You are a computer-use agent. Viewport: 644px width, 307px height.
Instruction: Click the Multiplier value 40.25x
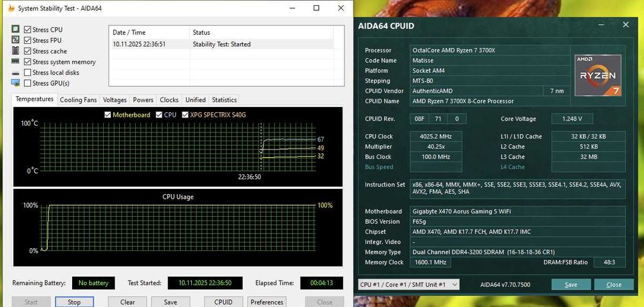[x=436, y=146]
